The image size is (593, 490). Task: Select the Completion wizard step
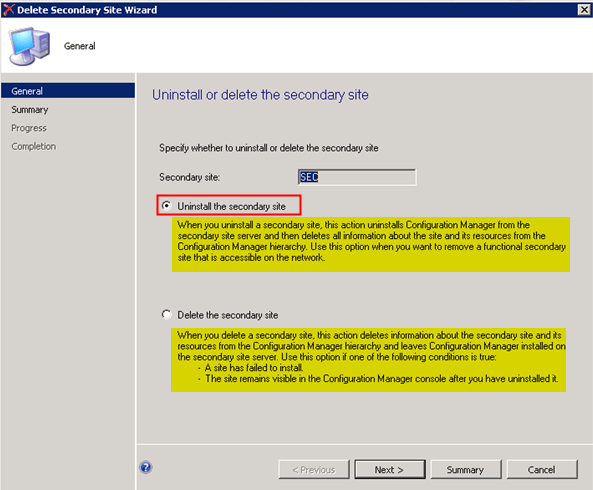tap(34, 146)
